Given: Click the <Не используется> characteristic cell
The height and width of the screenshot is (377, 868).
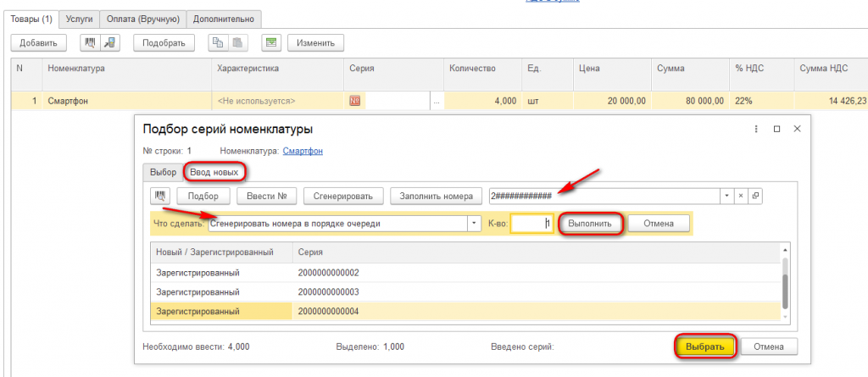Looking at the screenshot, I should coord(277,102).
